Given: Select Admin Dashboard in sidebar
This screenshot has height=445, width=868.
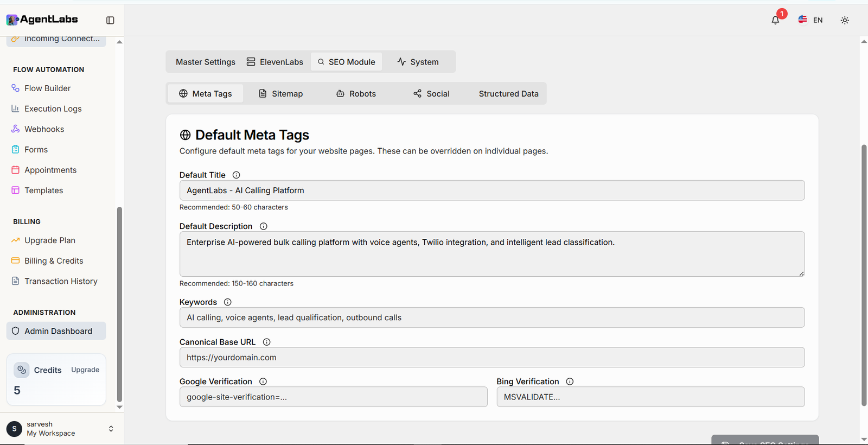Looking at the screenshot, I should coord(56,331).
